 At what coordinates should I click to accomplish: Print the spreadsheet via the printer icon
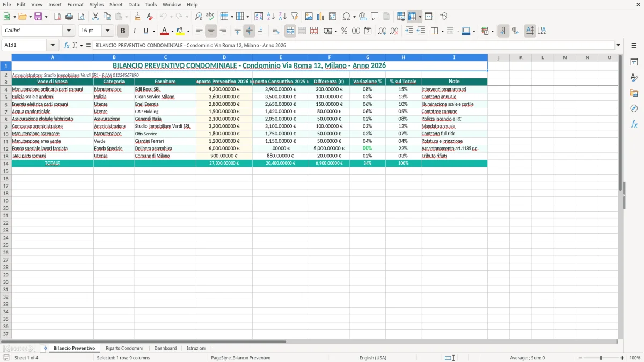(69, 17)
